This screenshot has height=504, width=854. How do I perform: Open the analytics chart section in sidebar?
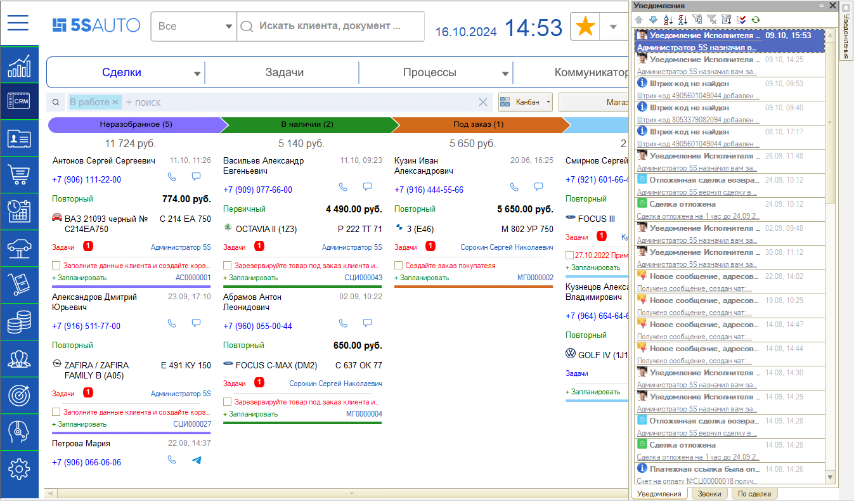pyautogui.click(x=19, y=65)
